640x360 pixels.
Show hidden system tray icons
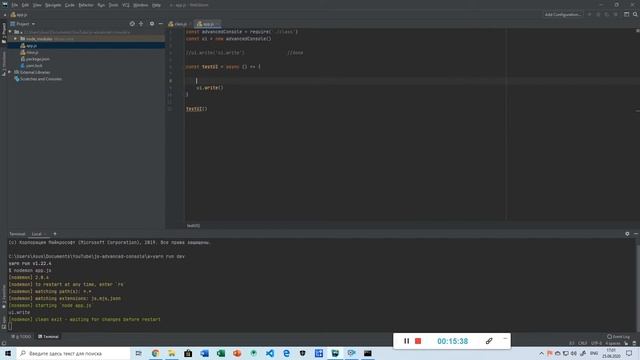(x=542, y=353)
